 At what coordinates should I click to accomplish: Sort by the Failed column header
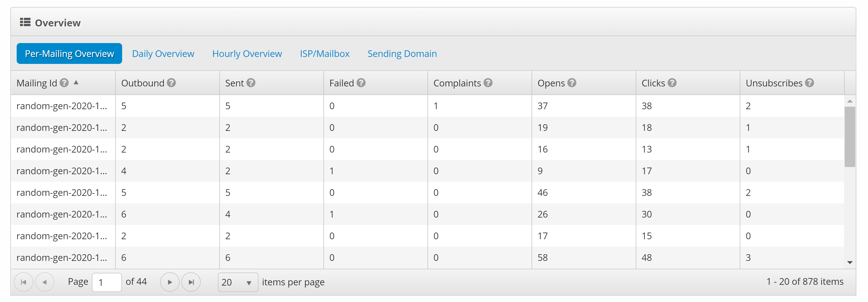click(341, 83)
